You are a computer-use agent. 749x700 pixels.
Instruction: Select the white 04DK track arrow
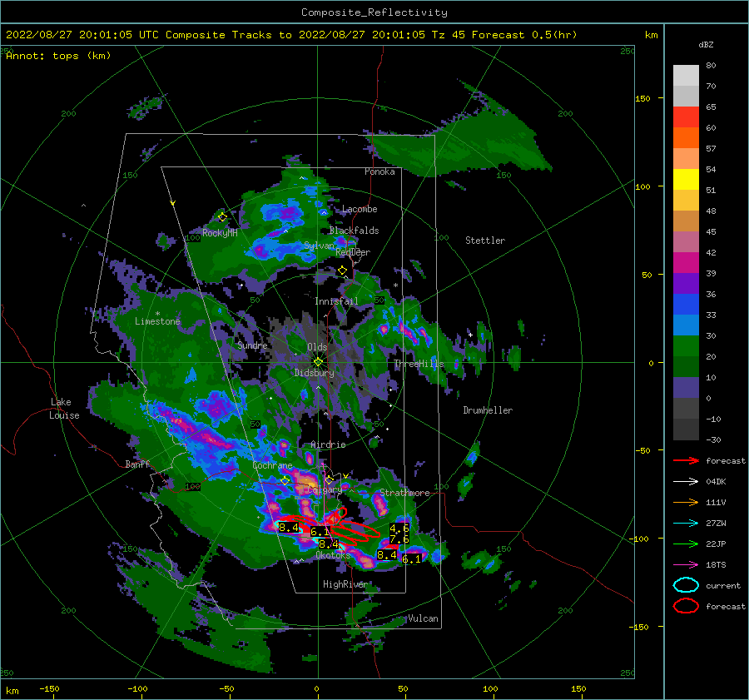[x=686, y=482]
